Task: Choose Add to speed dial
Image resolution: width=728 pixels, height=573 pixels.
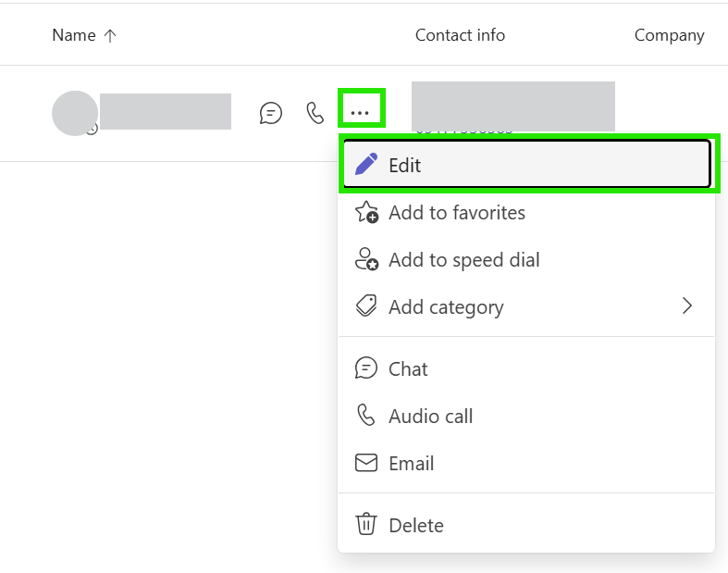Action: [x=526, y=260]
